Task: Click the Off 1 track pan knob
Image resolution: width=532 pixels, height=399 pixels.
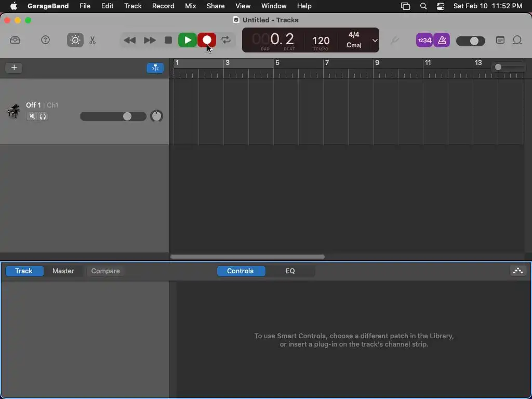Action: pyautogui.click(x=156, y=116)
